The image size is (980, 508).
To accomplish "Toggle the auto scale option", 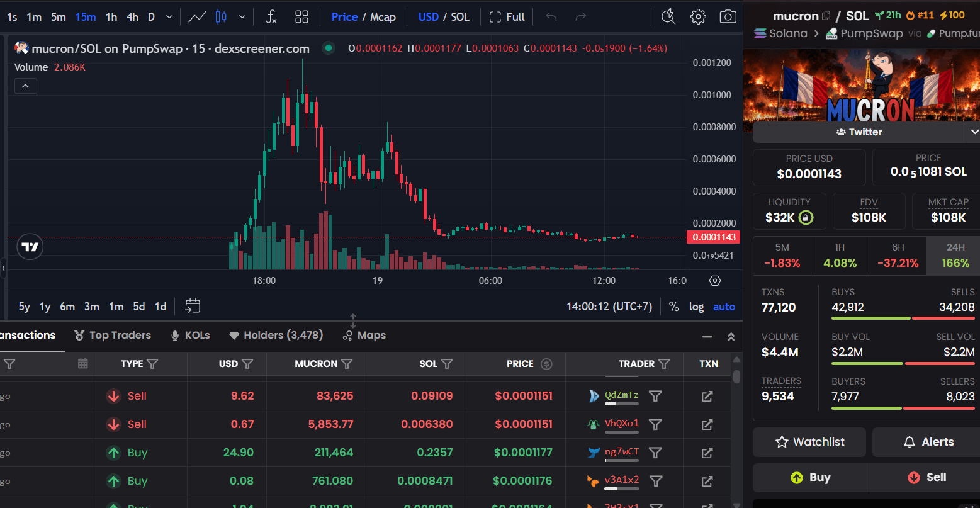I will point(724,307).
